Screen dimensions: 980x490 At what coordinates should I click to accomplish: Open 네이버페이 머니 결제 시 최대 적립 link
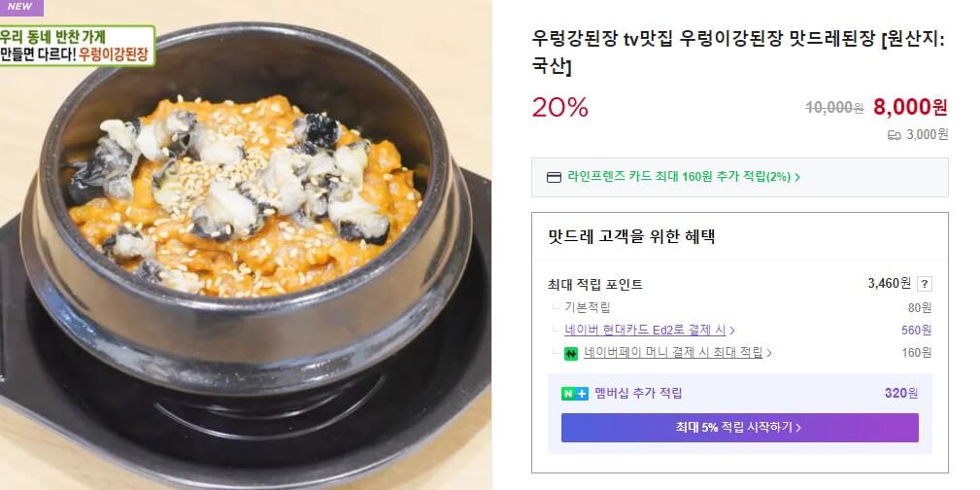[x=673, y=352]
